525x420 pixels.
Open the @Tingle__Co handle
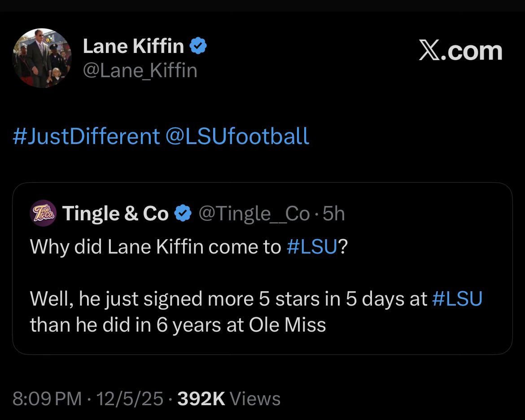(x=254, y=214)
